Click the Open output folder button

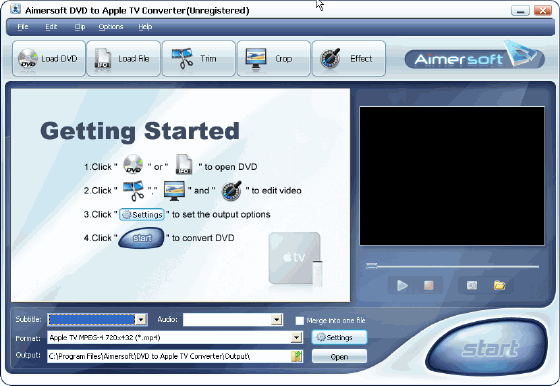click(x=339, y=357)
